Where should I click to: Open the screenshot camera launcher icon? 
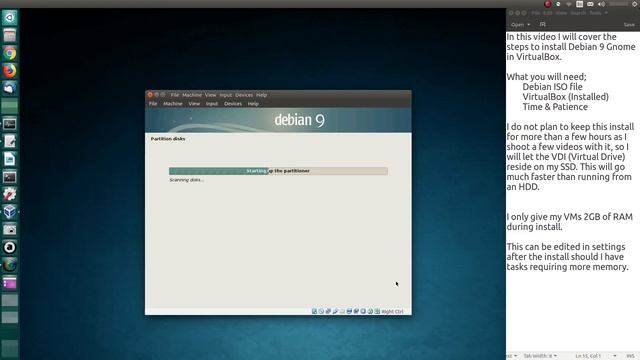pyautogui.click(x=9, y=229)
